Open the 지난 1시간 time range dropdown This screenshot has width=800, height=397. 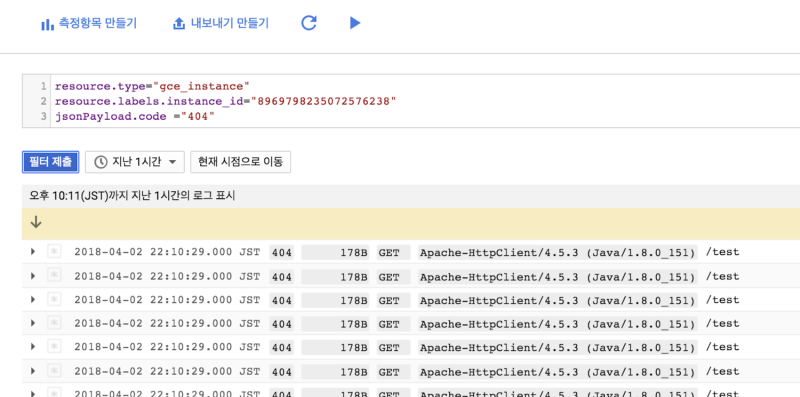(134, 162)
